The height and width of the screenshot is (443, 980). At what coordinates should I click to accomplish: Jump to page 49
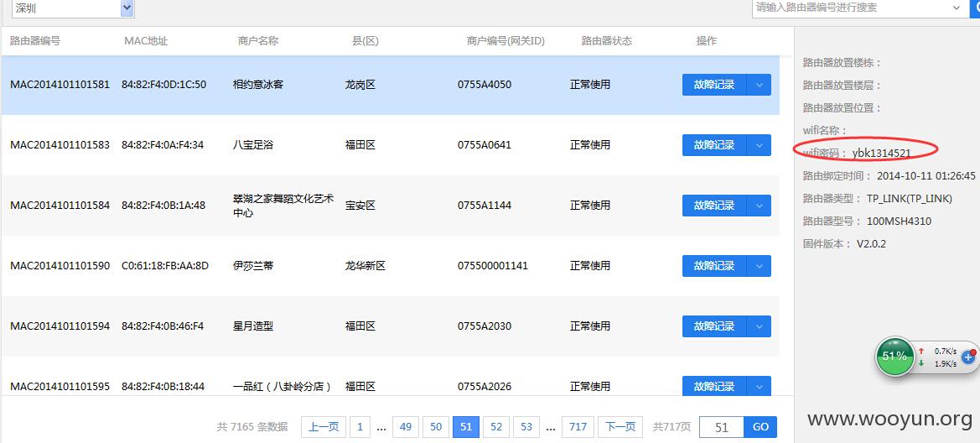tap(406, 427)
